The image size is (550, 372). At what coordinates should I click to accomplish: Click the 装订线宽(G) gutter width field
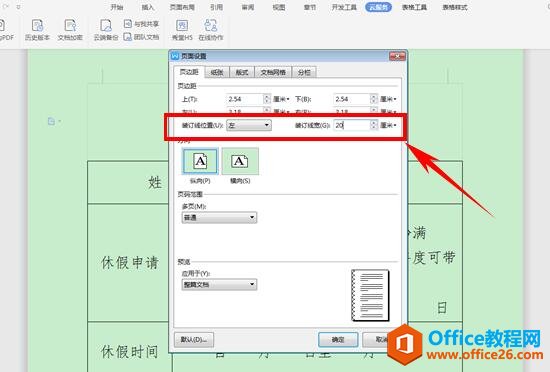[351, 125]
